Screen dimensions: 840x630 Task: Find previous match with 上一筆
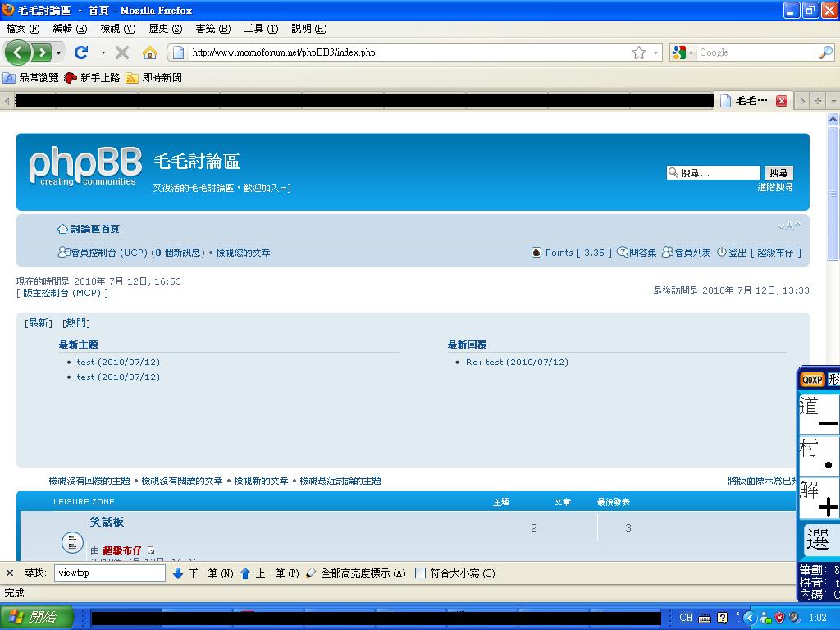[269, 573]
